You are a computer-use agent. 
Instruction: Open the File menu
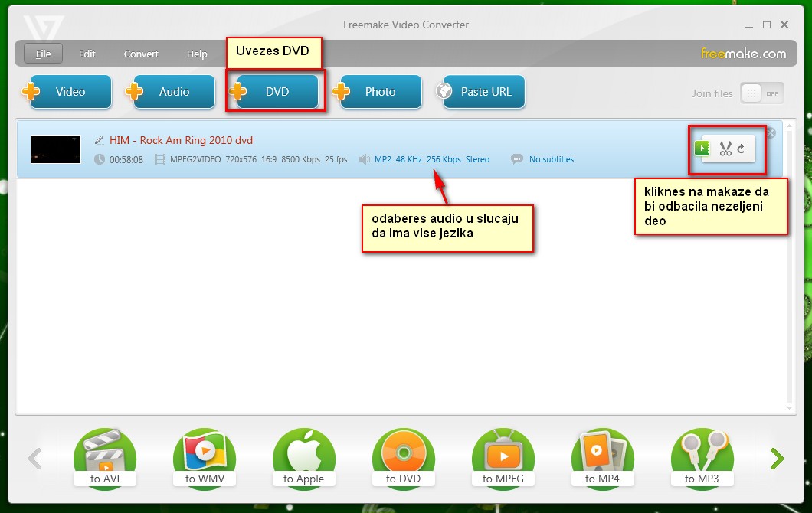pyautogui.click(x=43, y=54)
